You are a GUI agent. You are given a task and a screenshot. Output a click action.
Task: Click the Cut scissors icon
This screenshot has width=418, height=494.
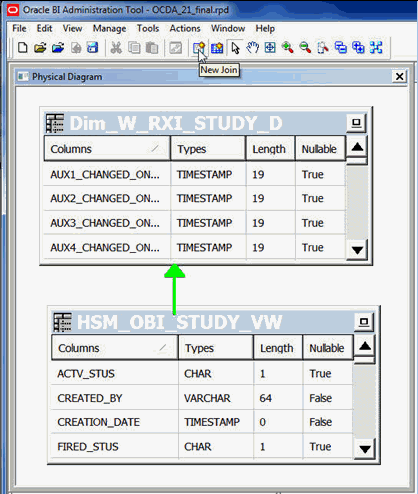click(116, 48)
